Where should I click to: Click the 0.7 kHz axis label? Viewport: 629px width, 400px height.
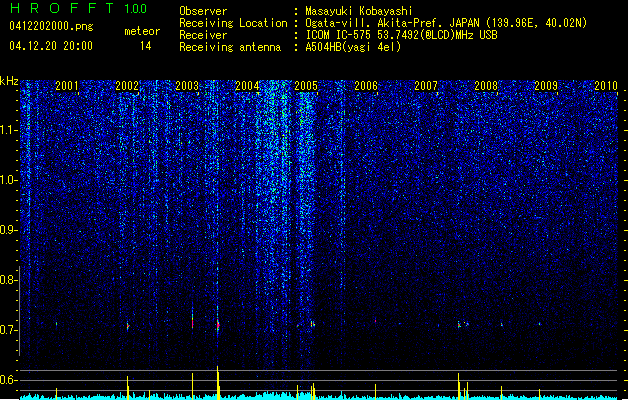[x=9, y=330]
